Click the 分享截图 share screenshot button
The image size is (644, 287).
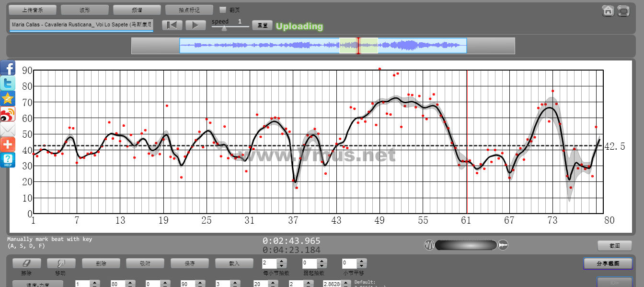point(608,263)
